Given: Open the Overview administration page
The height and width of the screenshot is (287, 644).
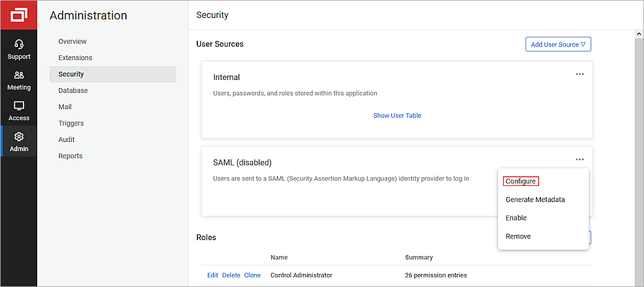Looking at the screenshot, I should coord(73,42).
